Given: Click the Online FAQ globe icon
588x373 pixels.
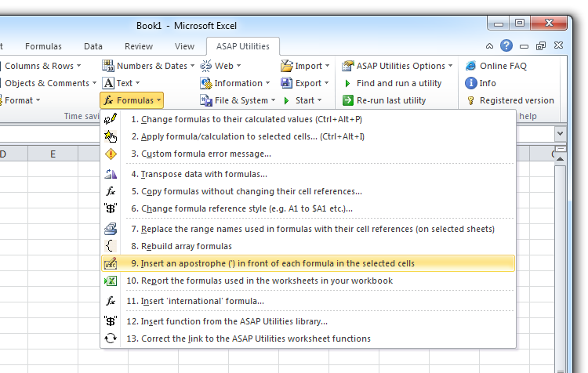Looking at the screenshot, I should [471, 66].
